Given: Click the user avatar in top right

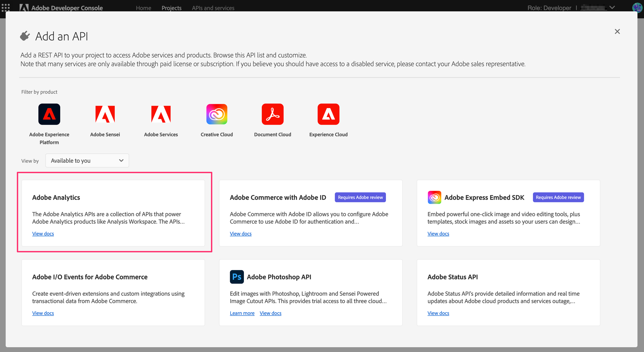Looking at the screenshot, I should 637,8.
